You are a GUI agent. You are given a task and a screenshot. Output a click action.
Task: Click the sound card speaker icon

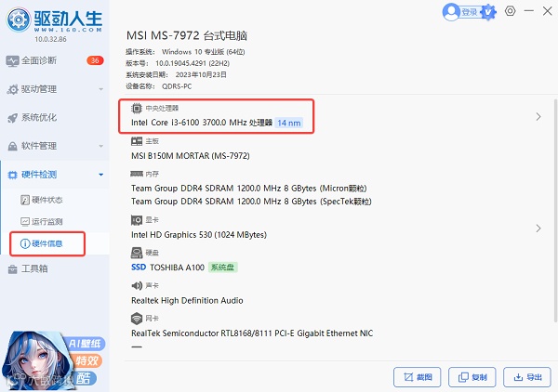point(137,285)
